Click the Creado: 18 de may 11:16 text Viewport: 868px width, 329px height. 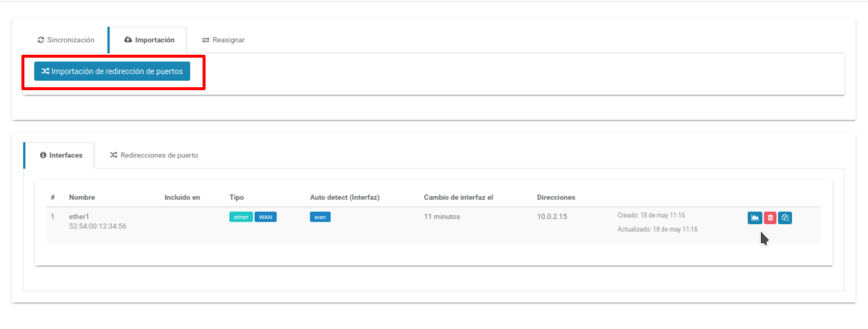click(651, 215)
